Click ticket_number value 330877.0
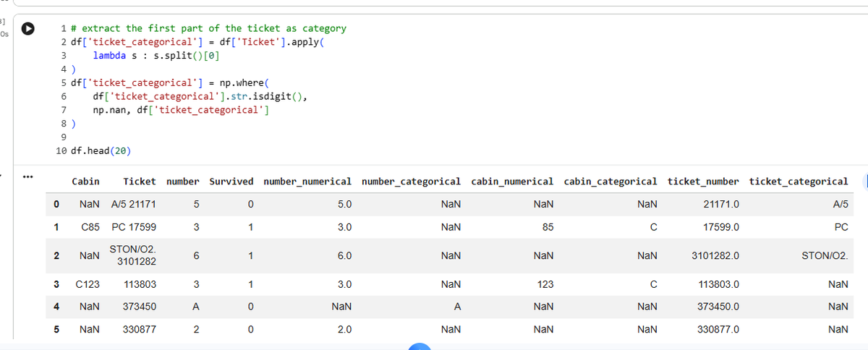Viewport: 868px width, 350px height. [x=718, y=329]
